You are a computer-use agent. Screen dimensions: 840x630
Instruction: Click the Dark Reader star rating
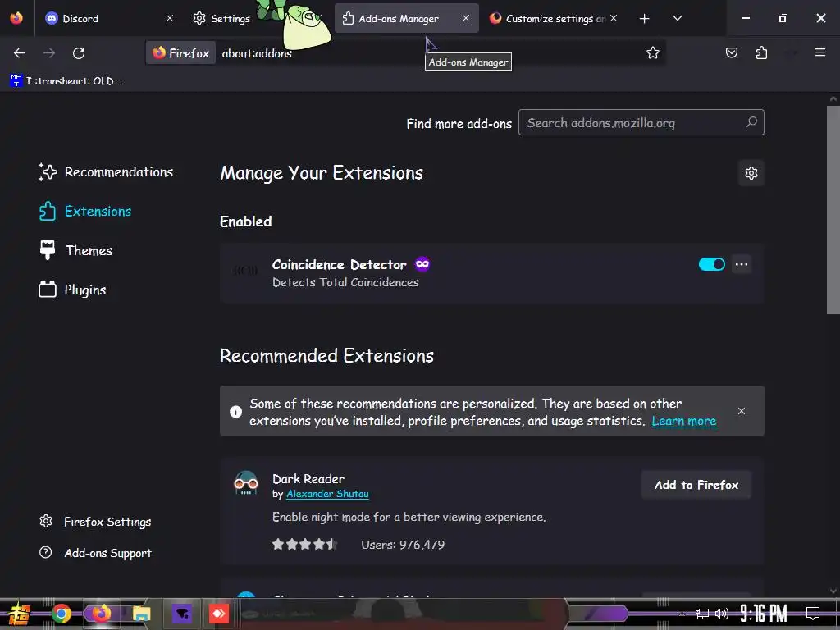(x=304, y=545)
